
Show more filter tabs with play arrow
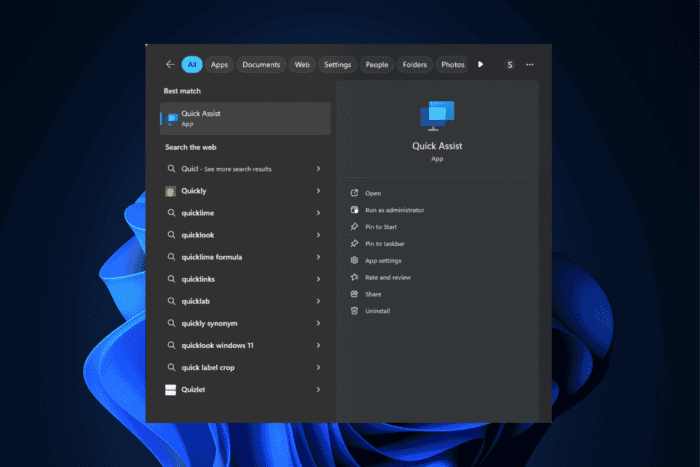pos(480,64)
